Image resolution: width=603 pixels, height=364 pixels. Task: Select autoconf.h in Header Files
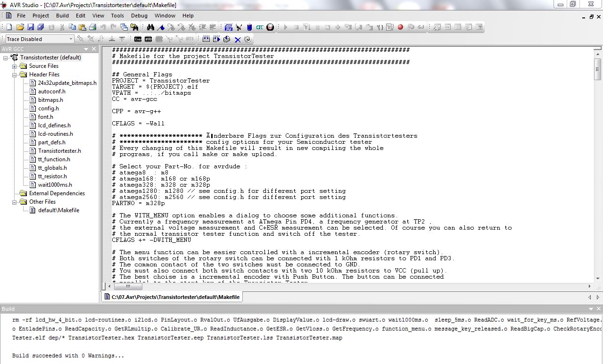[52, 91]
